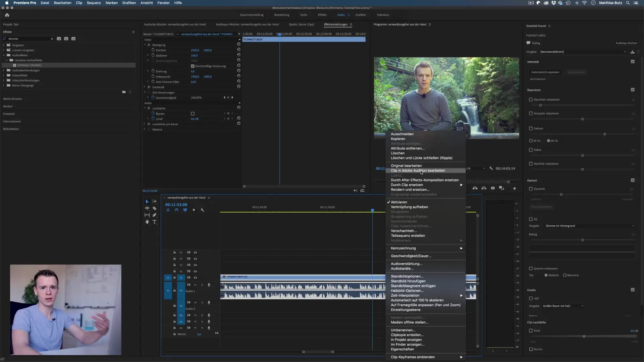Image resolution: width=644 pixels, height=362 pixels.
Task: Expand Lumetri-Vorgaben folder
Action: tap(4, 50)
